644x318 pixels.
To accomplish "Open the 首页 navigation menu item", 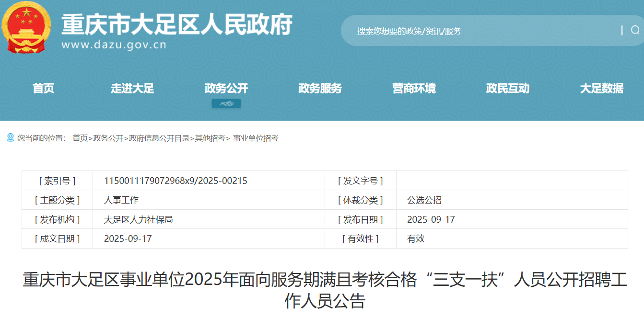I will pyautogui.click(x=44, y=89).
